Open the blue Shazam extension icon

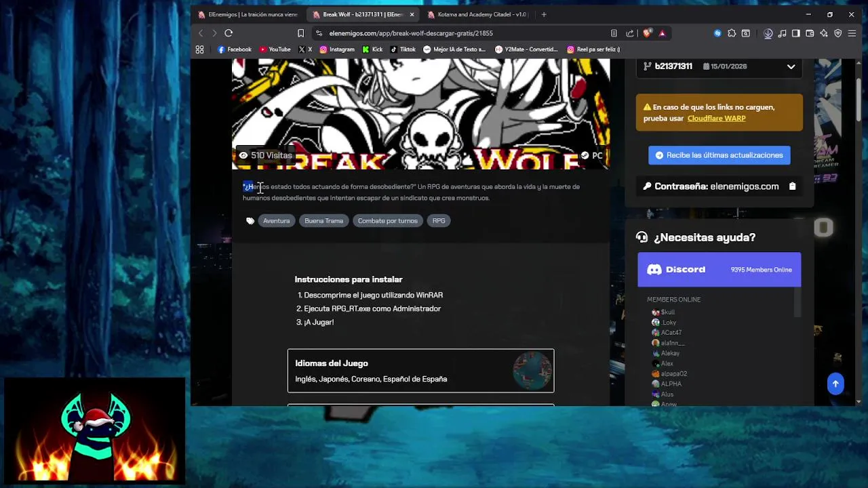[717, 33]
